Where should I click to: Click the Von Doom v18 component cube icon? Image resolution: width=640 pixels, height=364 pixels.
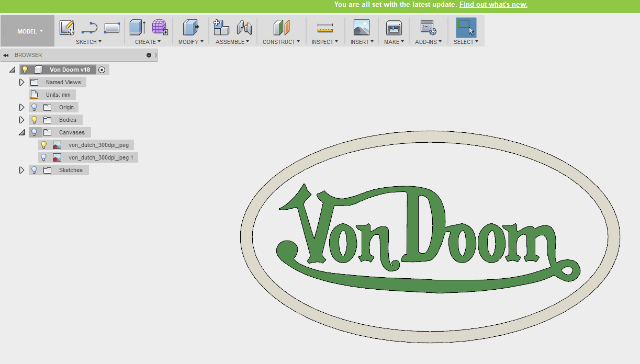(38, 70)
